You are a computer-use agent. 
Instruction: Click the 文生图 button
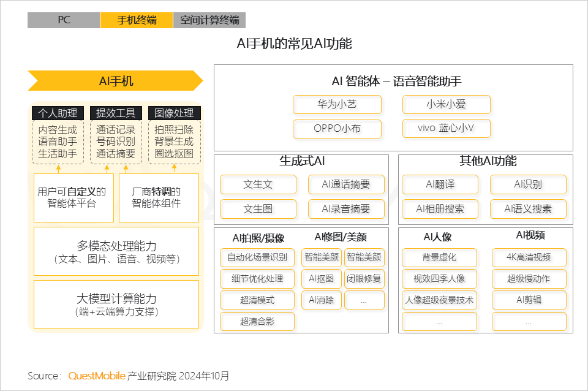point(258,209)
